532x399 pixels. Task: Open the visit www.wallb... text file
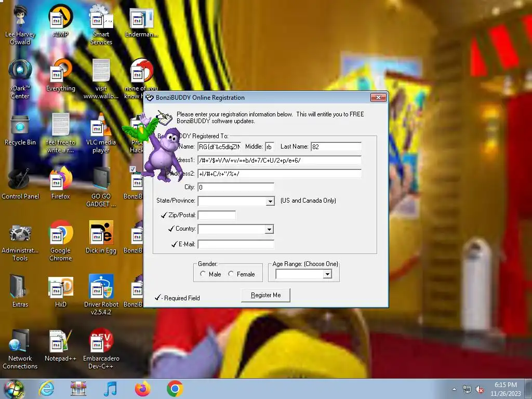(101, 79)
